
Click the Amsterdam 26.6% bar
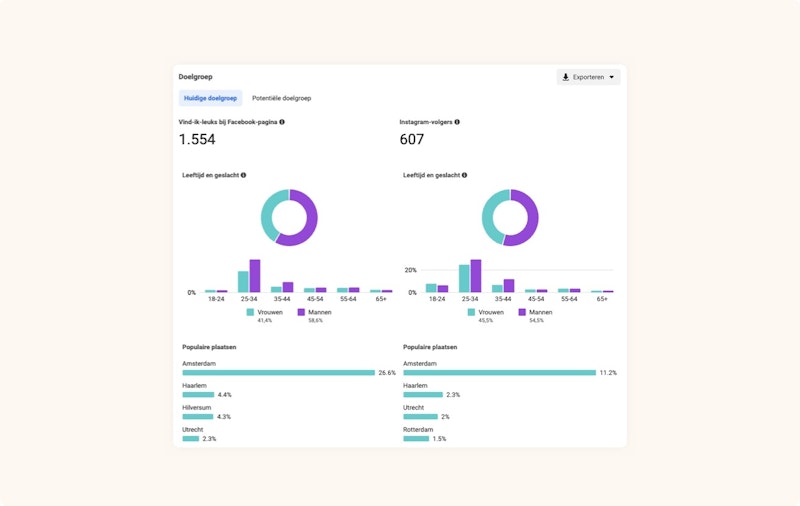click(x=278, y=373)
